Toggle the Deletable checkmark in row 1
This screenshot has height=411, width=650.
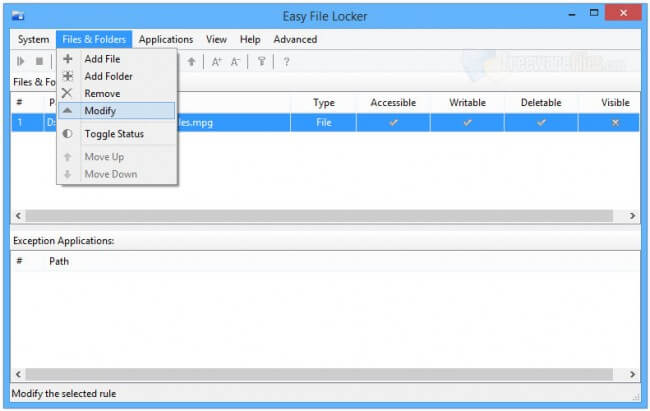(541, 122)
